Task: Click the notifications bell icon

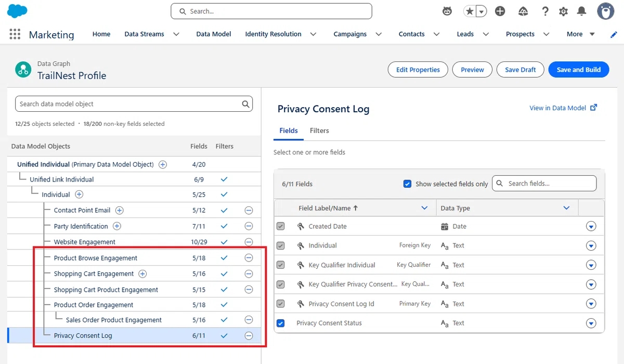Action: point(582,11)
